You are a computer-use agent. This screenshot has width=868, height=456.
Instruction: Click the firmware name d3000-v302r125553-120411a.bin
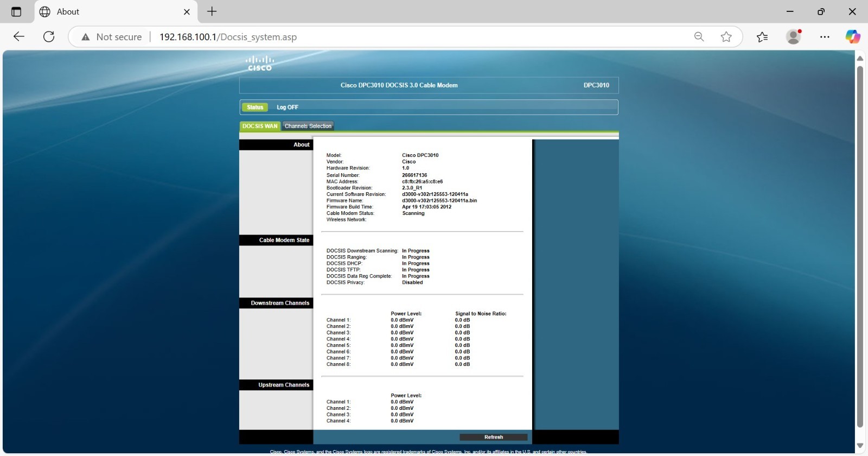click(439, 201)
